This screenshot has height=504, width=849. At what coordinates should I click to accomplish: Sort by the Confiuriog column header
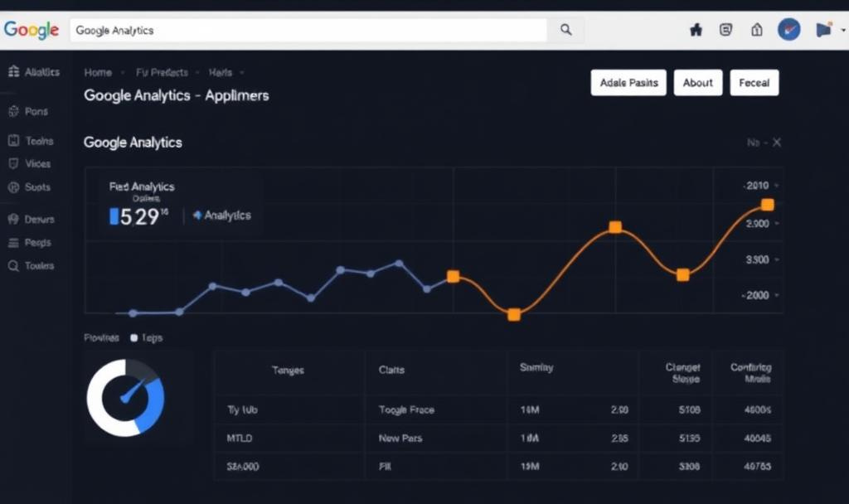point(751,373)
